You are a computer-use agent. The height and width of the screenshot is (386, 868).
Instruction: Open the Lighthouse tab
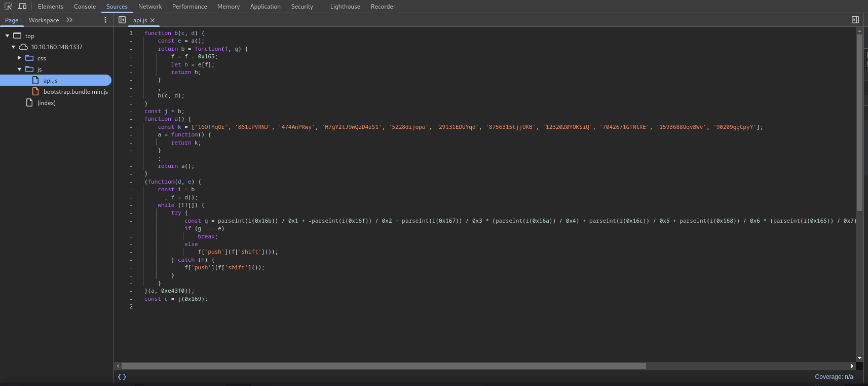pyautogui.click(x=345, y=7)
